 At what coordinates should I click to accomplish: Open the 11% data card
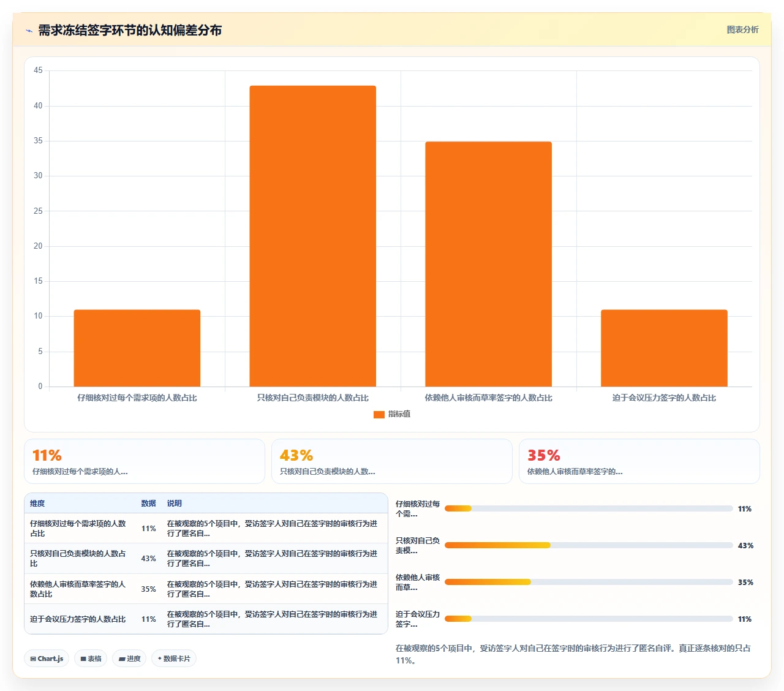pyautogui.click(x=145, y=461)
